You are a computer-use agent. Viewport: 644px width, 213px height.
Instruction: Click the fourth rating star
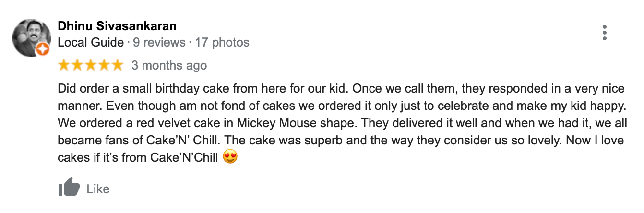click(104, 66)
